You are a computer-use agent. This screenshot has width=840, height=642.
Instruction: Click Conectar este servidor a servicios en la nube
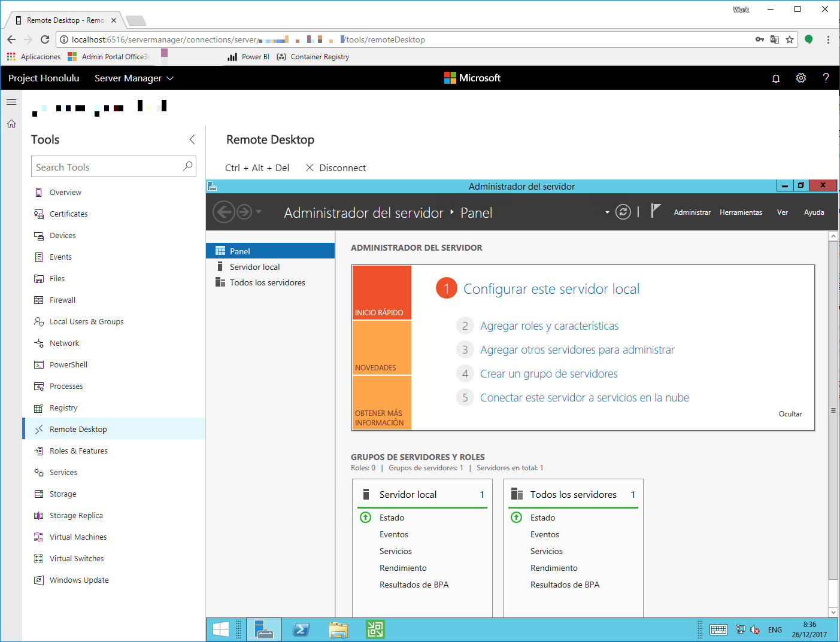coord(584,398)
